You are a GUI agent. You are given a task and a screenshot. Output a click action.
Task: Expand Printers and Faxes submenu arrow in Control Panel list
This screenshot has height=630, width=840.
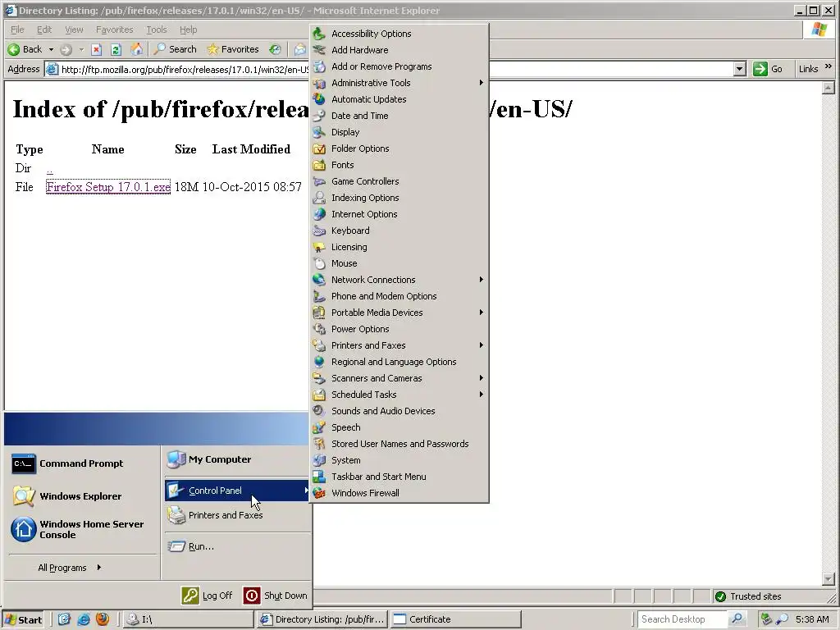(x=481, y=345)
